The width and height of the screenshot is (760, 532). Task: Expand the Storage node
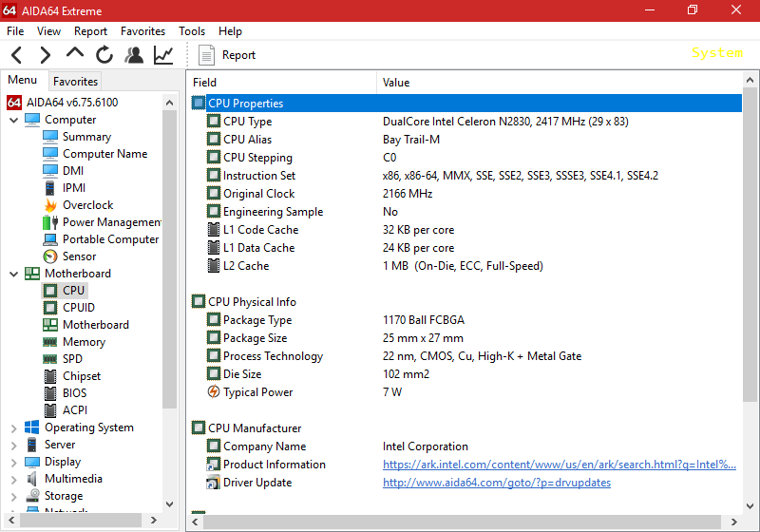point(13,496)
